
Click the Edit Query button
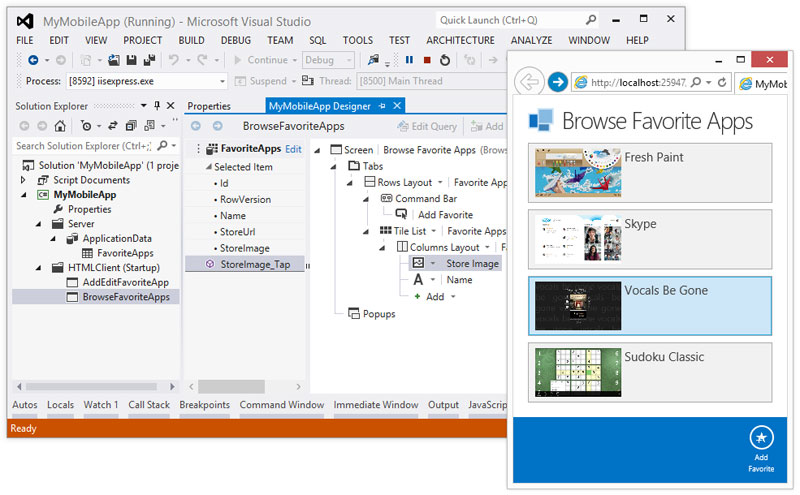428,126
